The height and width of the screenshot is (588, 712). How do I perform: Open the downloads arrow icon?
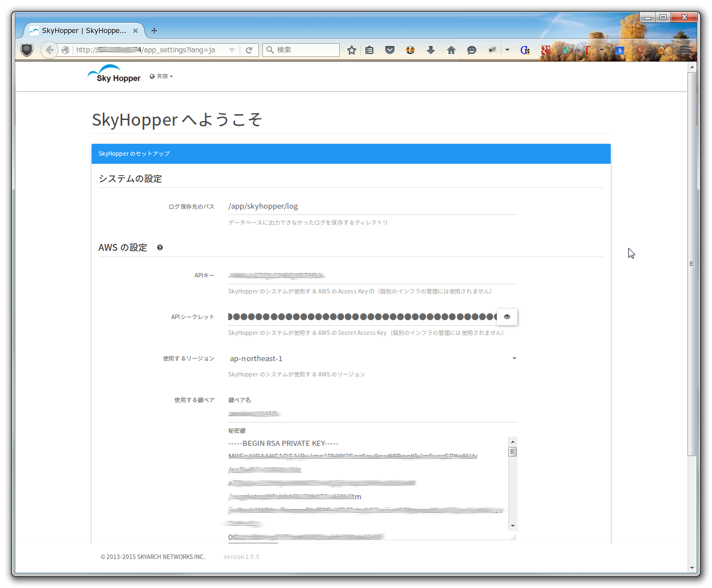point(431,50)
